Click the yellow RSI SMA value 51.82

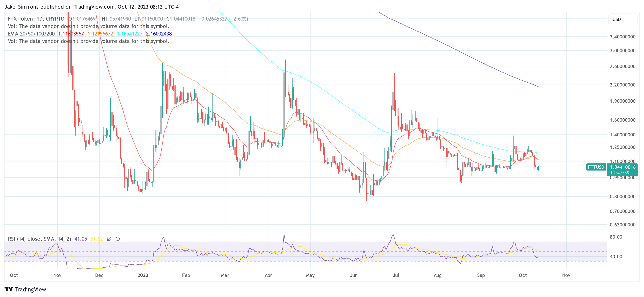(x=97, y=239)
